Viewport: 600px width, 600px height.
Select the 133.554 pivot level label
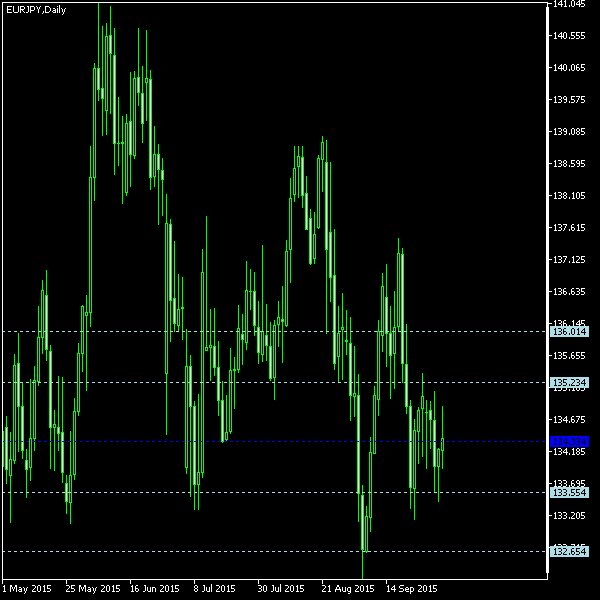(x=569, y=492)
